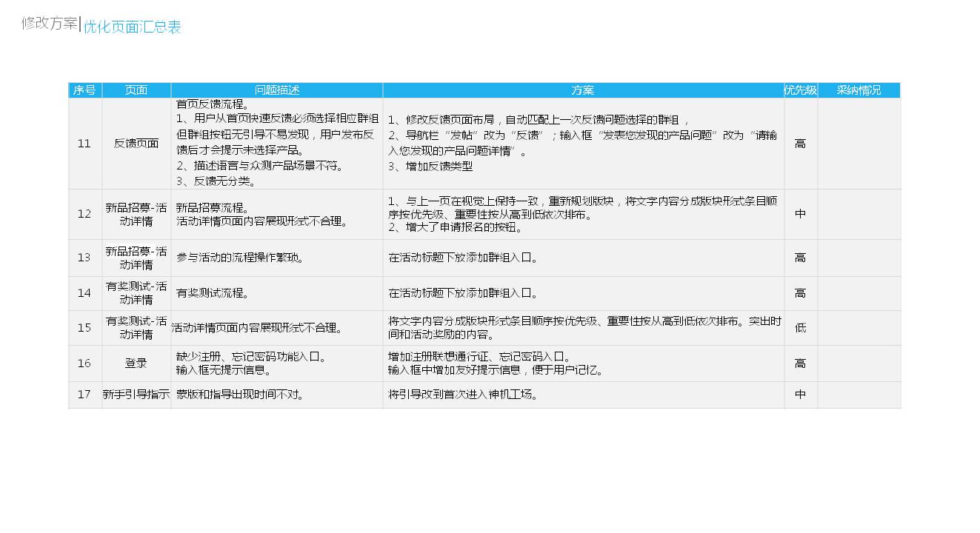This screenshot has width=980, height=533.
Task: Select priority "高" in row 13
Action: click(x=801, y=258)
